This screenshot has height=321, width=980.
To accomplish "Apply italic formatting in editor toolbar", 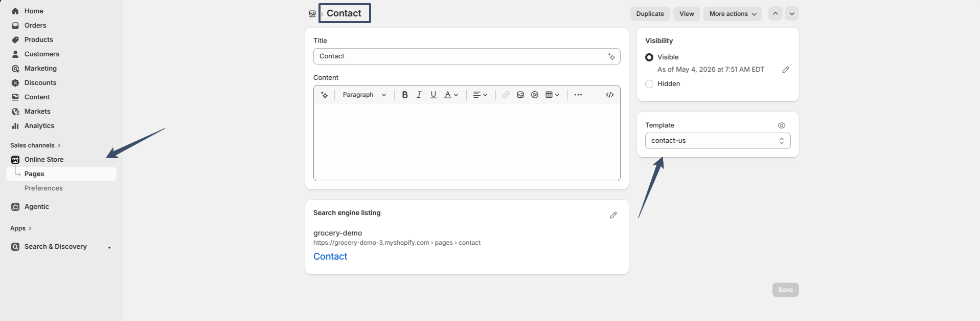I will tap(419, 95).
